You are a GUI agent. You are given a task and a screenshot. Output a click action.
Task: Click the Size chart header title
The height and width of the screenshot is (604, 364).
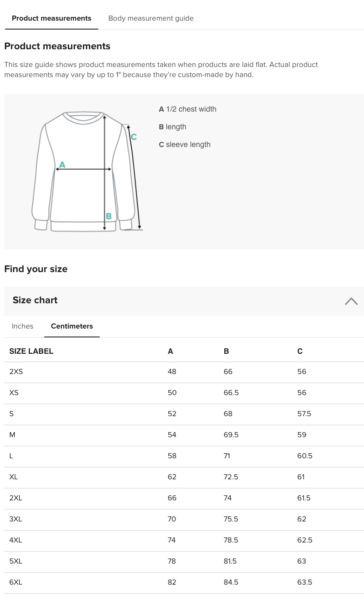click(35, 300)
